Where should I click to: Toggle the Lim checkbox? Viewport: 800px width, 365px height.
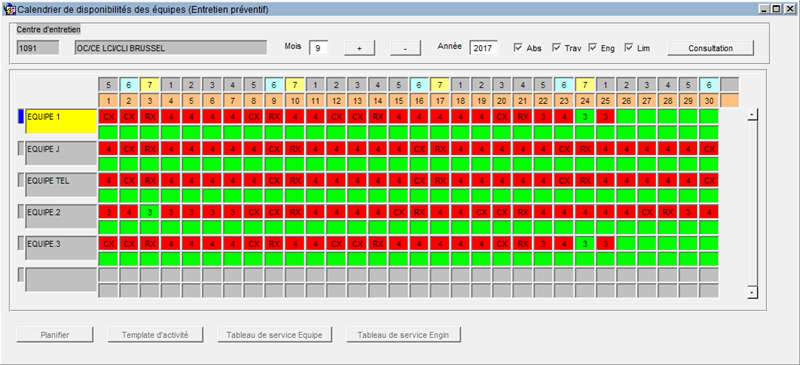click(629, 47)
